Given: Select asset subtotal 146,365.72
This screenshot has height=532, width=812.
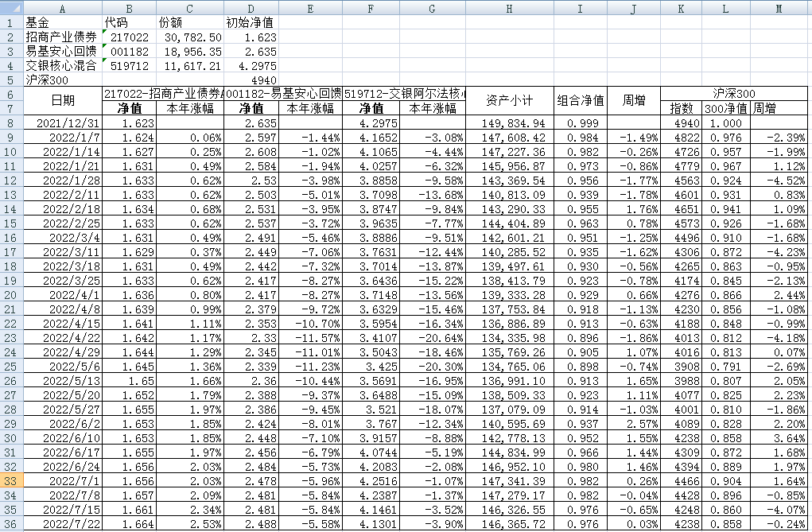Looking at the screenshot, I should tap(510, 524).
